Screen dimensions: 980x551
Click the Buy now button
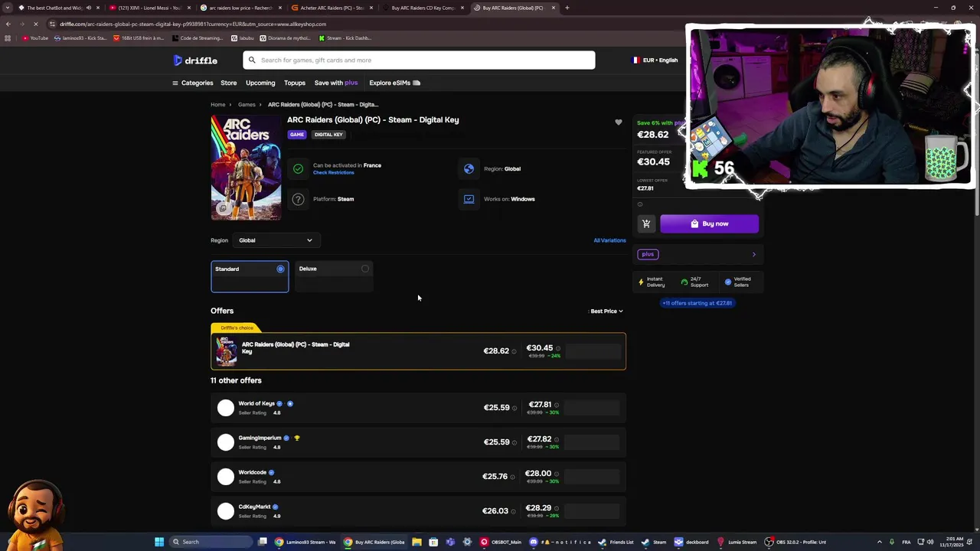click(710, 223)
